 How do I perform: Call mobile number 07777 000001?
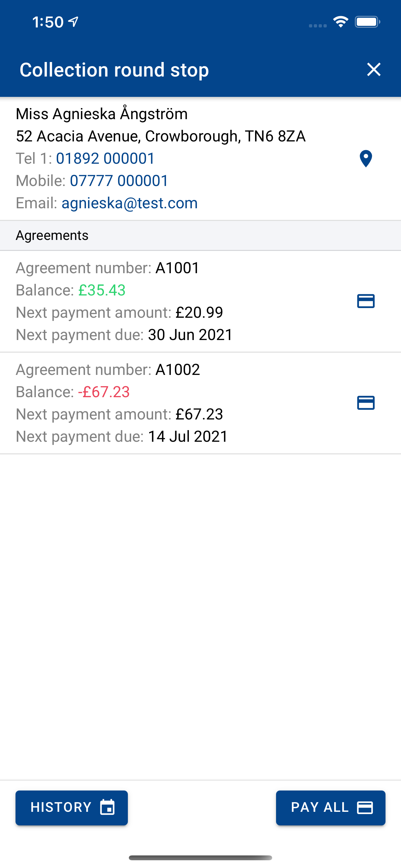click(x=119, y=181)
